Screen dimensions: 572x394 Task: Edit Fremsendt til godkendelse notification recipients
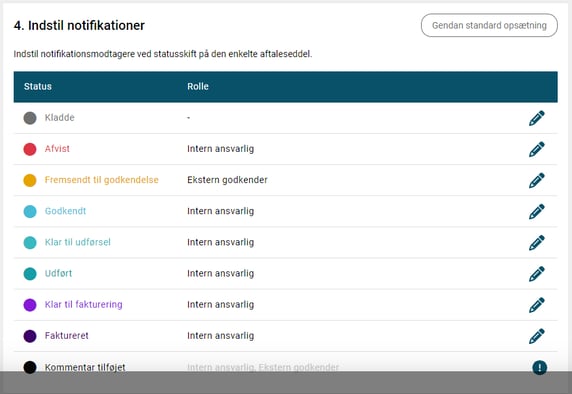tap(537, 180)
